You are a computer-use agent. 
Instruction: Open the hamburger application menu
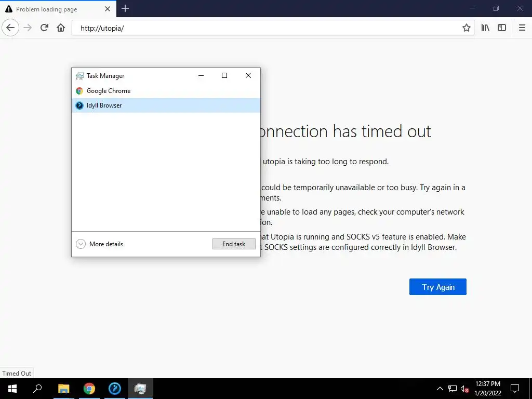click(522, 28)
